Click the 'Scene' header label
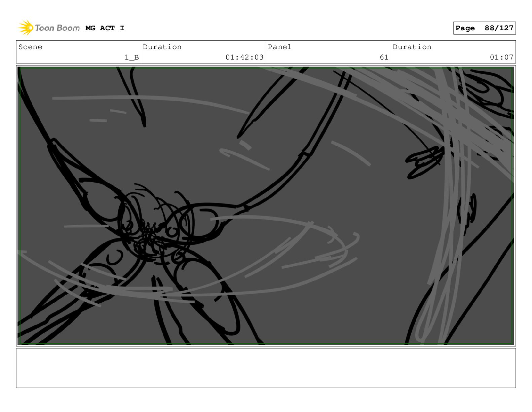Screen dimensions: 532x412 [30, 47]
